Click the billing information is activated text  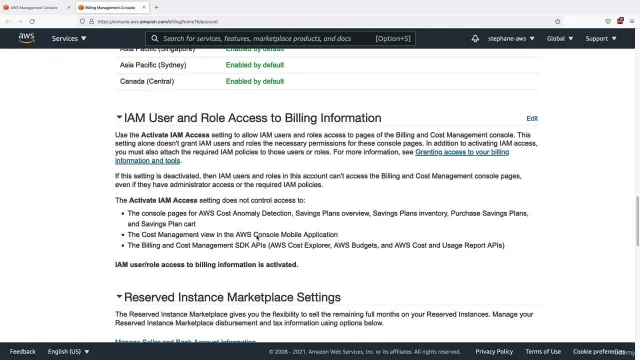(207, 264)
